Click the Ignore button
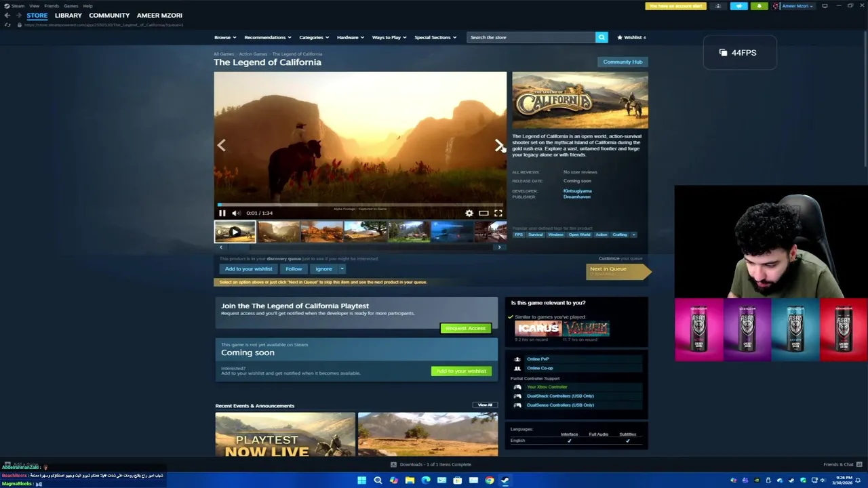Screen dimensions: 868x488 tap(323, 269)
